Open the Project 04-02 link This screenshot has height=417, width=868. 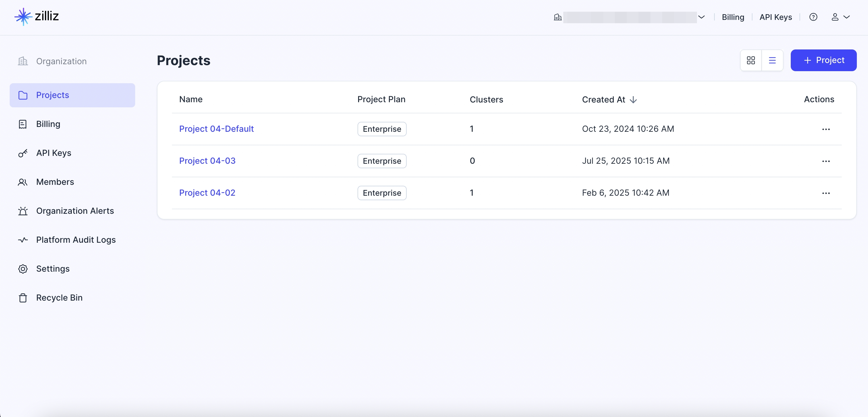207,193
